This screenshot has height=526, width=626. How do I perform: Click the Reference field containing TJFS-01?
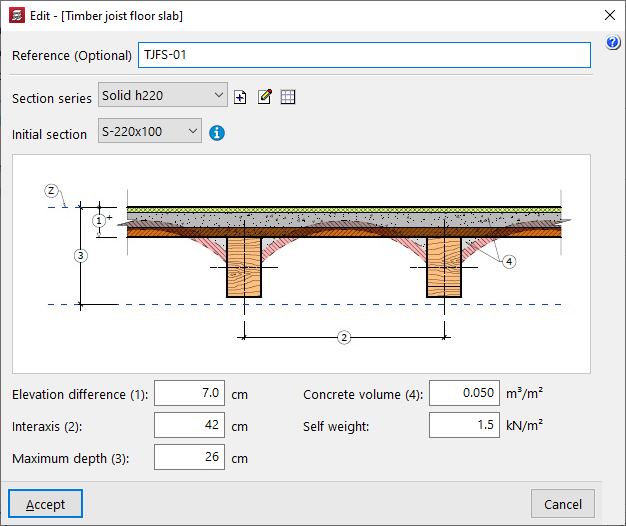click(364, 56)
